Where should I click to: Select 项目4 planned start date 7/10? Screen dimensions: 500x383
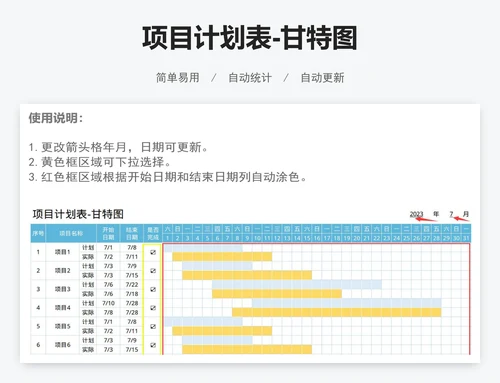108,303
